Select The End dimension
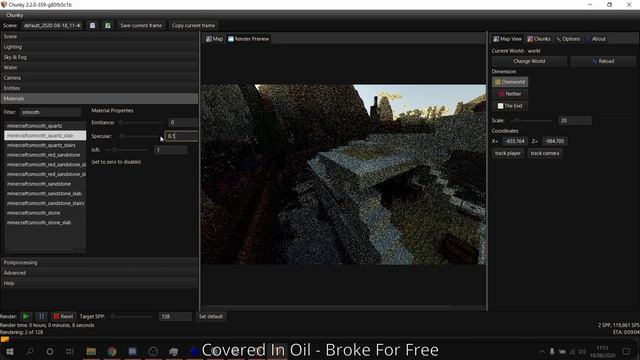 coord(510,106)
